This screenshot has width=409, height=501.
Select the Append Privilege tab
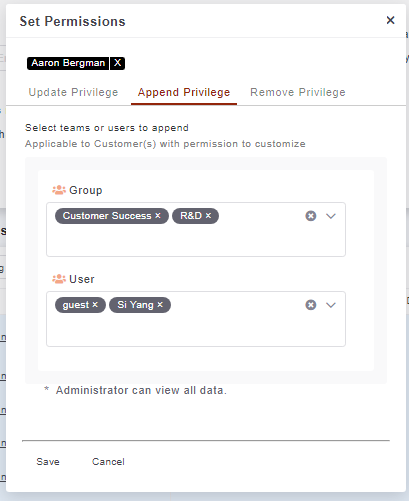coord(184,92)
